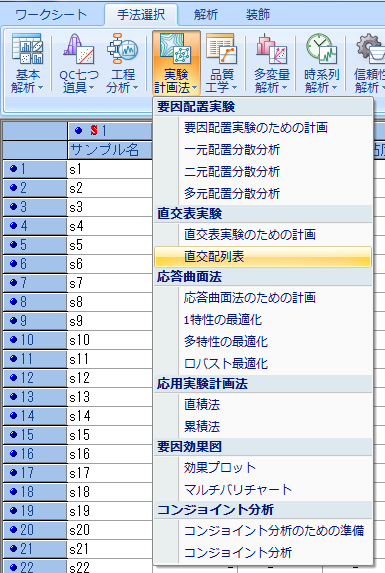The height and width of the screenshot is (573, 385).
Task: Select row header 17
Action: pos(35,473)
